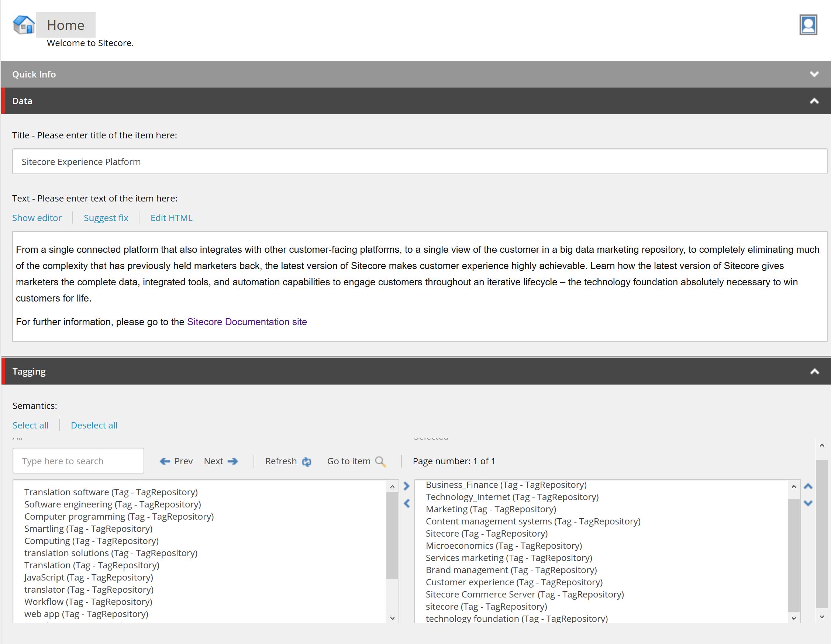Click the All list scrollbar thumb
This screenshot has width=831, height=644.
392,535
